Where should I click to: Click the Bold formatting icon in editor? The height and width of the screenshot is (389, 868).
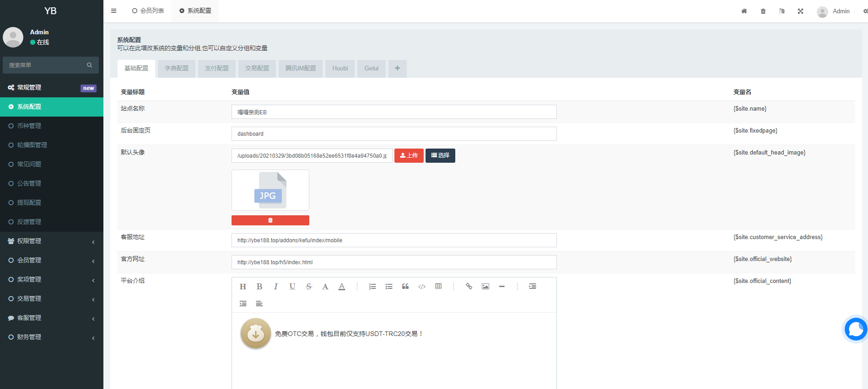259,287
